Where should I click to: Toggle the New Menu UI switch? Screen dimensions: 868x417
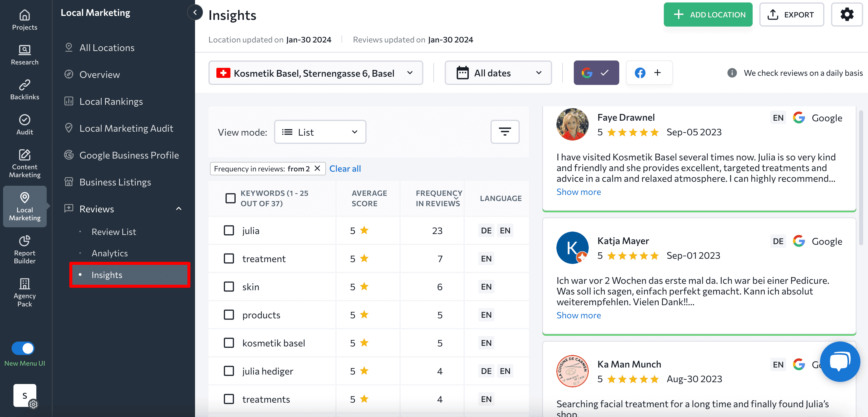[x=23, y=348]
